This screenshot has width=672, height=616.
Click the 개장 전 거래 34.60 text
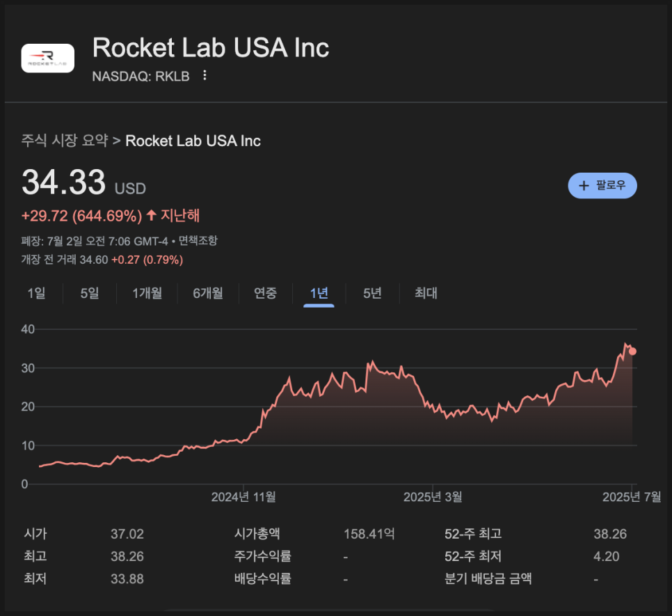[65, 260]
